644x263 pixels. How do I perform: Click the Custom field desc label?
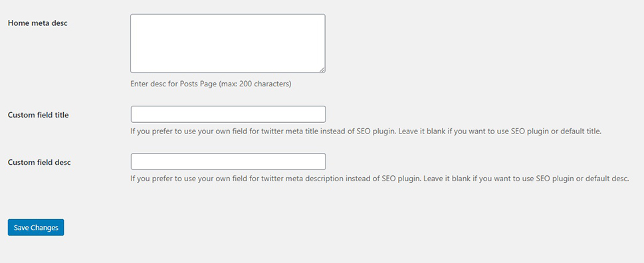point(39,163)
